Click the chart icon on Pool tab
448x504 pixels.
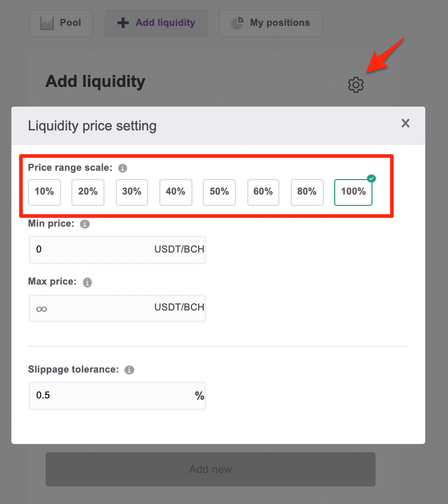coord(47,23)
